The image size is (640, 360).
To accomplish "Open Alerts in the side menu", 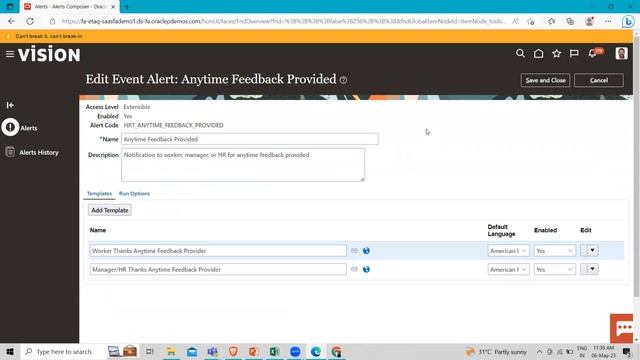I will [29, 128].
